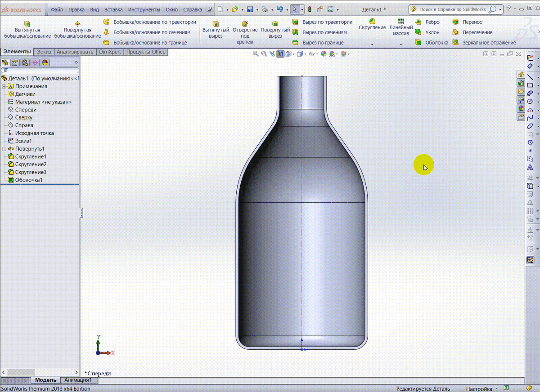Image resolution: width=540 pixels, height=392 pixels.
Task: Open SolidWorks help search dropdown arrow
Action: 500,9
